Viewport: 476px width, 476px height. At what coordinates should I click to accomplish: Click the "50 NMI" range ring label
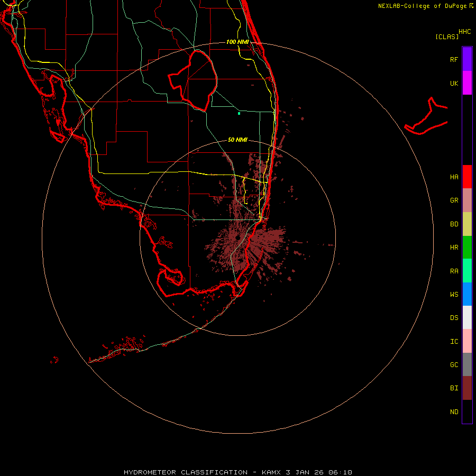tap(237, 140)
